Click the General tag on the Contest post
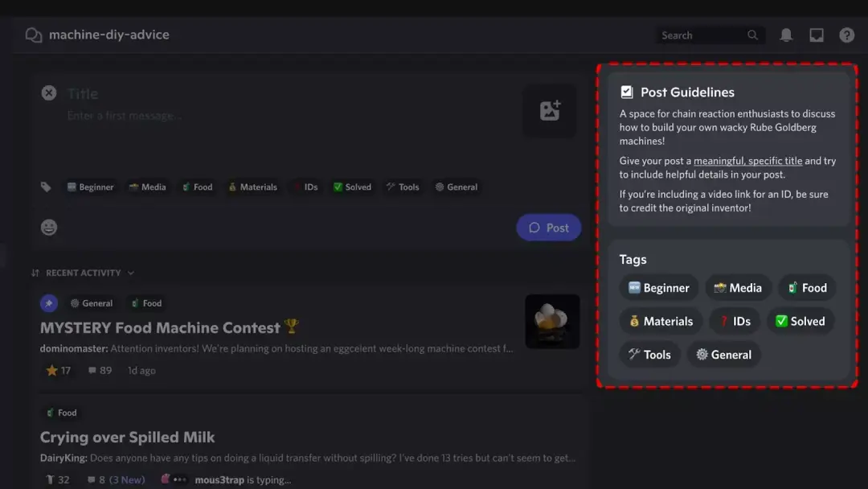 click(92, 303)
